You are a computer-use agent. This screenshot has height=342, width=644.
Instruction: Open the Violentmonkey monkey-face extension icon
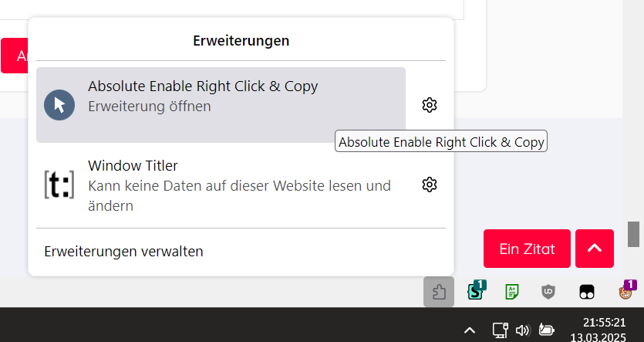pyautogui.click(x=625, y=292)
